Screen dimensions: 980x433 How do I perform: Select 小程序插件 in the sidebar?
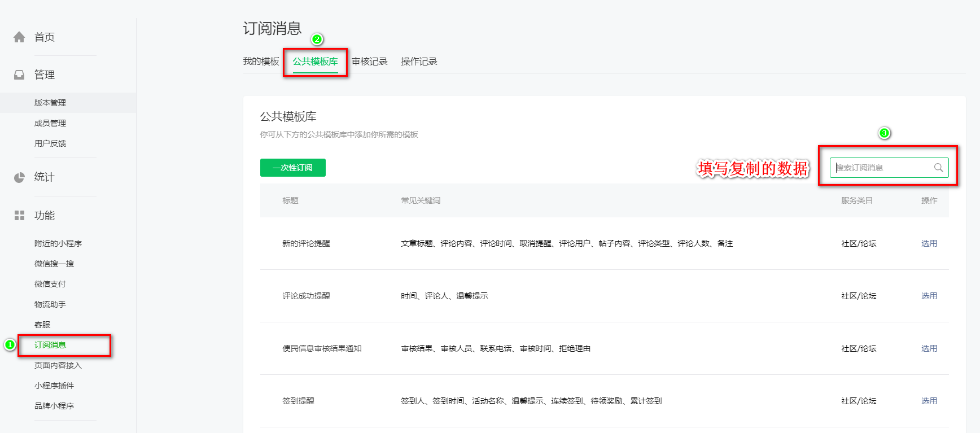[x=54, y=386]
